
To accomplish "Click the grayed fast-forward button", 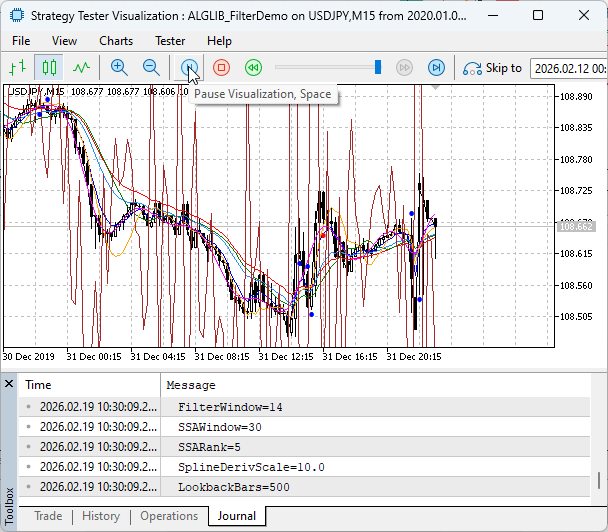I will (404, 67).
